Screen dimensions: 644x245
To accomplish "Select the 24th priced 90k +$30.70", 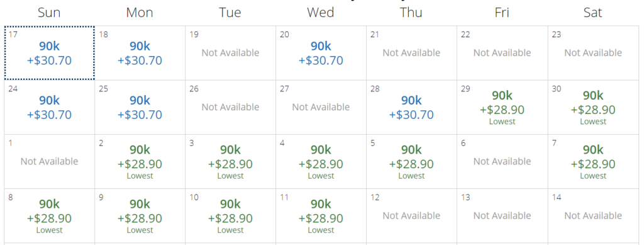I will 49,107.
